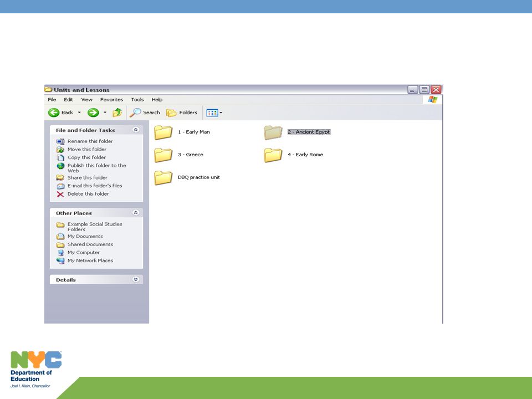Screen dimensions: 532x399
Task: Go up one folder level
Action: point(117,112)
